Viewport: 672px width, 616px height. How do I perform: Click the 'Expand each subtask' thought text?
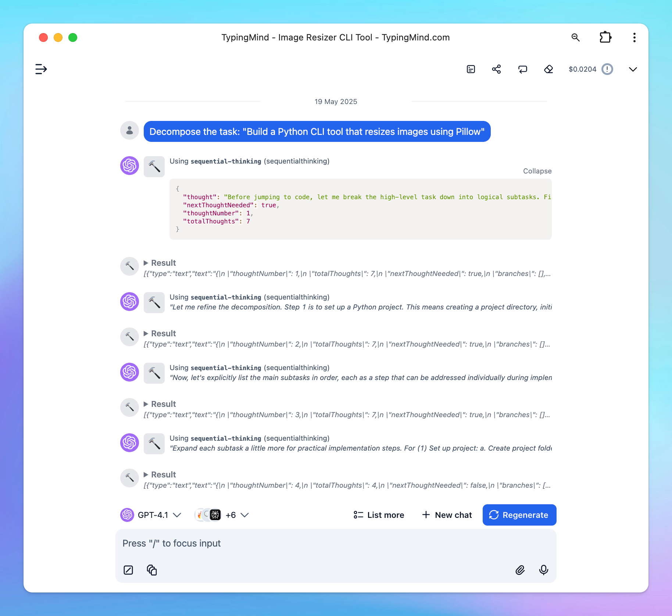point(361,448)
